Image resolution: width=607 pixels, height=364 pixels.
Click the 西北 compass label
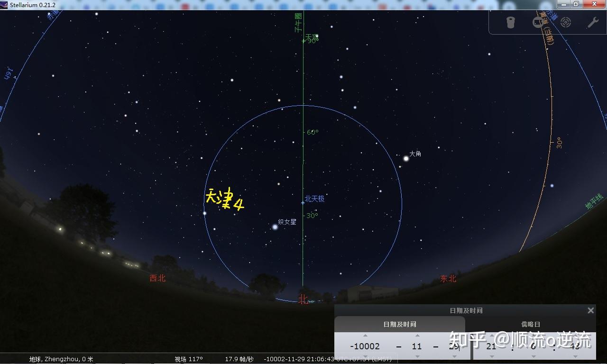158,278
